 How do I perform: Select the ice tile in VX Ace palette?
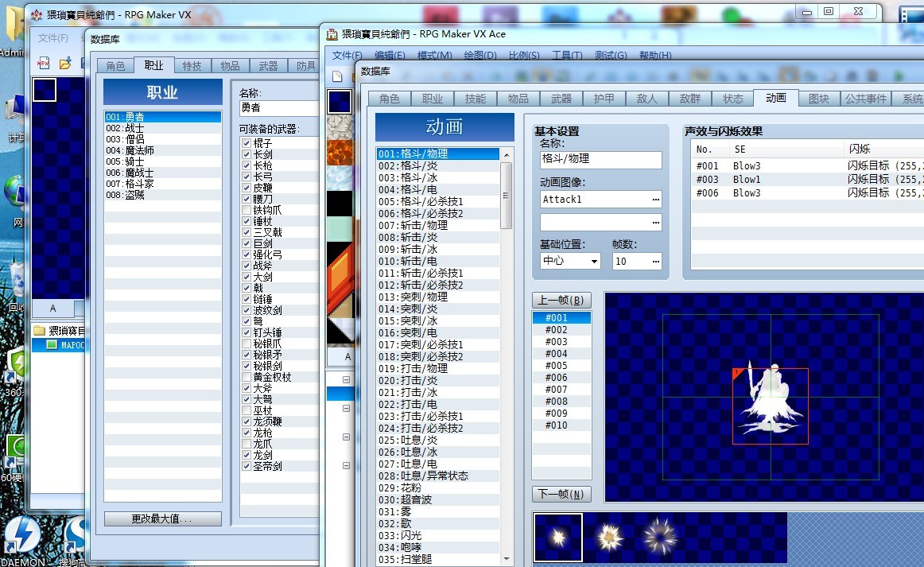(340, 177)
